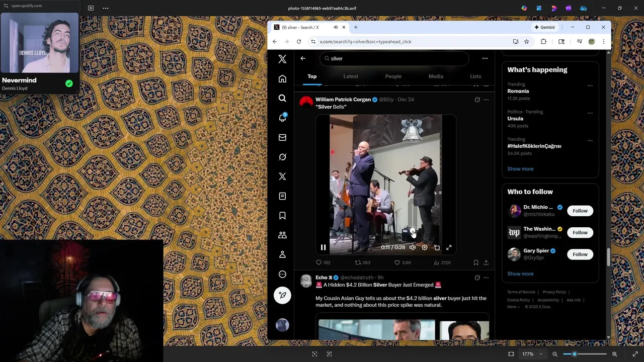Compose a new post with feather button

click(x=282, y=295)
